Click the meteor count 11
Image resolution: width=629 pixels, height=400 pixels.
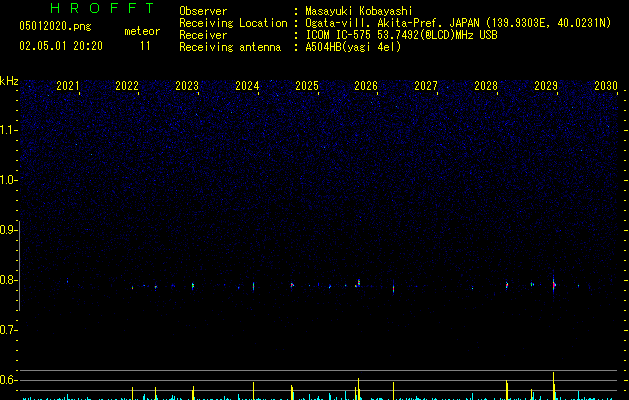pos(145,46)
